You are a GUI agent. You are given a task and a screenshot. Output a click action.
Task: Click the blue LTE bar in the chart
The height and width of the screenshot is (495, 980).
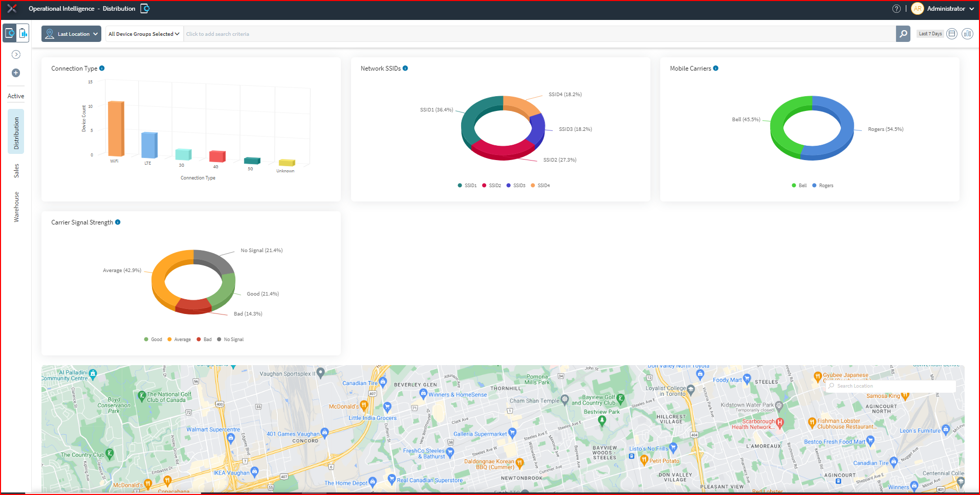pyautogui.click(x=149, y=145)
